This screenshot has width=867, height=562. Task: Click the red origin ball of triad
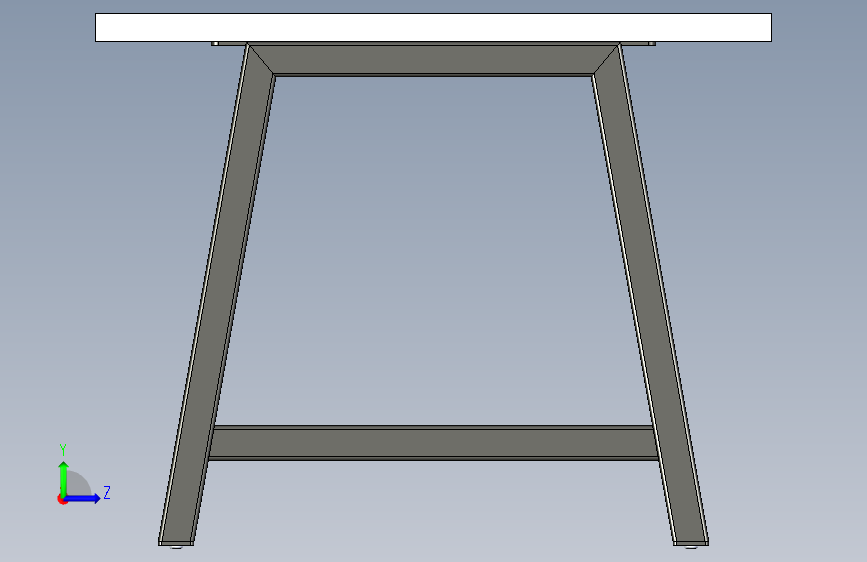pyautogui.click(x=62, y=499)
